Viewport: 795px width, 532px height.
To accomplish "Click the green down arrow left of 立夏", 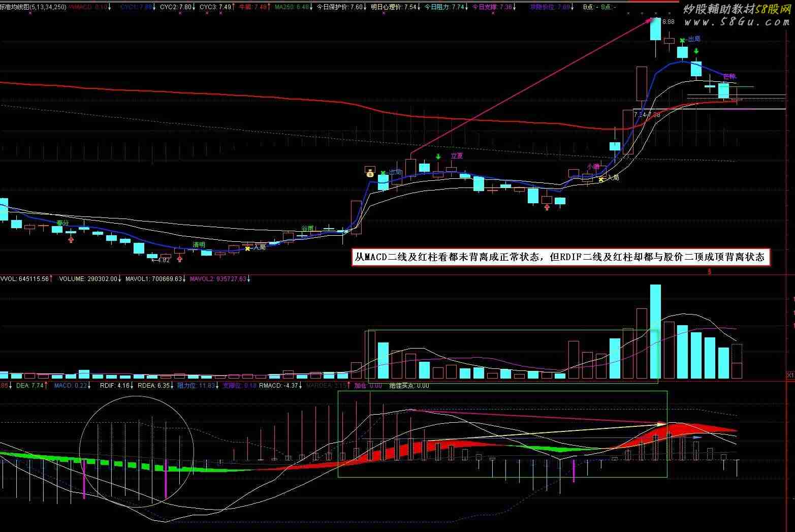I will point(438,157).
